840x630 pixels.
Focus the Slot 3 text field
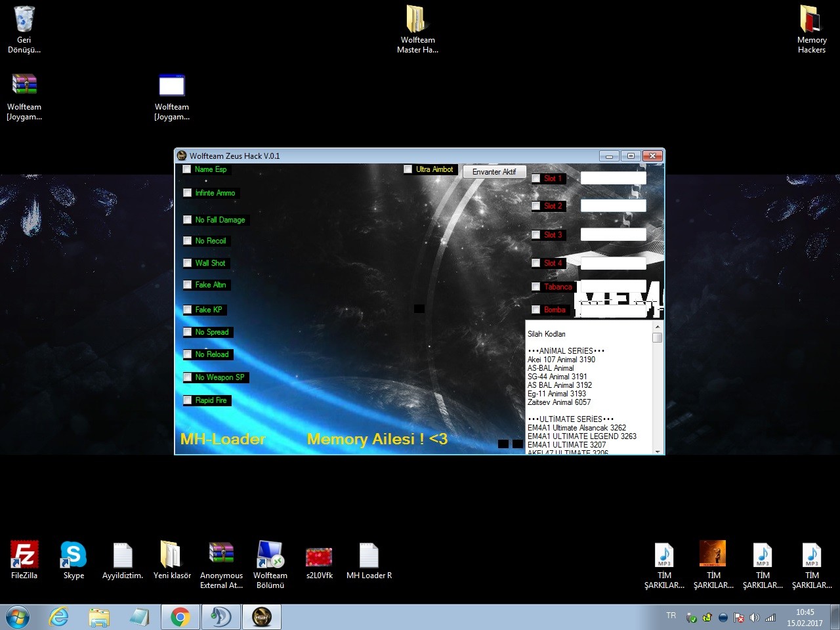point(614,234)
